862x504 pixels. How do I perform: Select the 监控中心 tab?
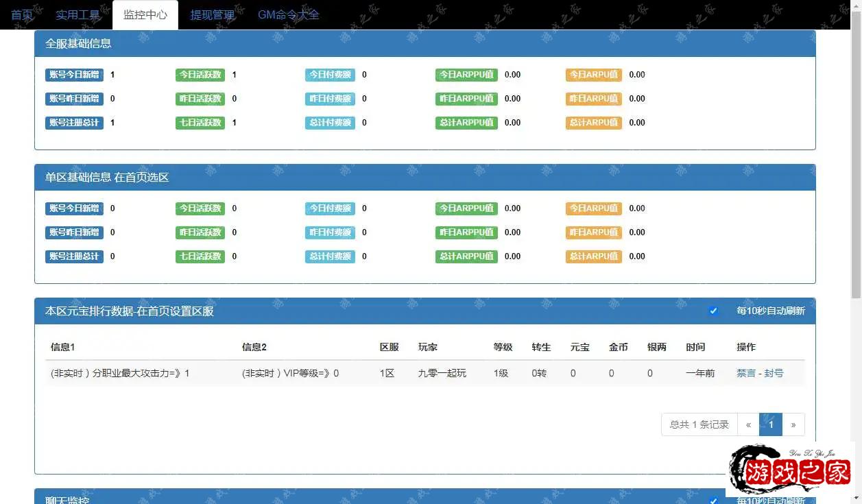(145, 14)
